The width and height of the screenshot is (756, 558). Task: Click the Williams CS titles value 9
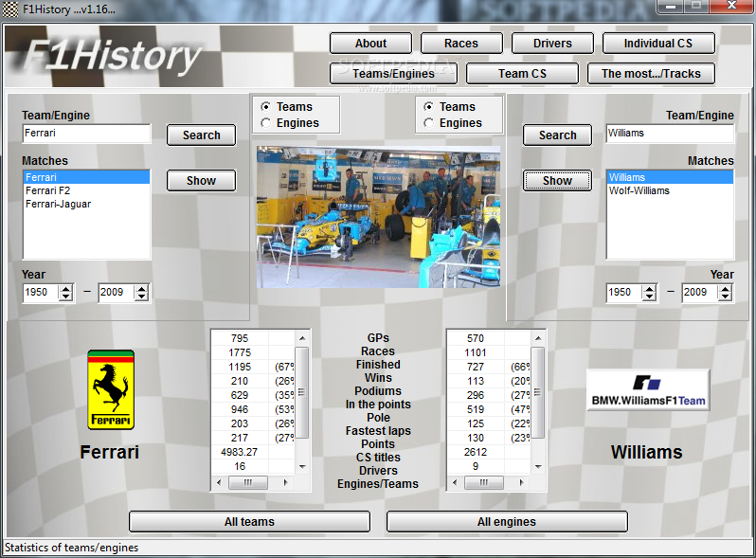pos(476,466)
